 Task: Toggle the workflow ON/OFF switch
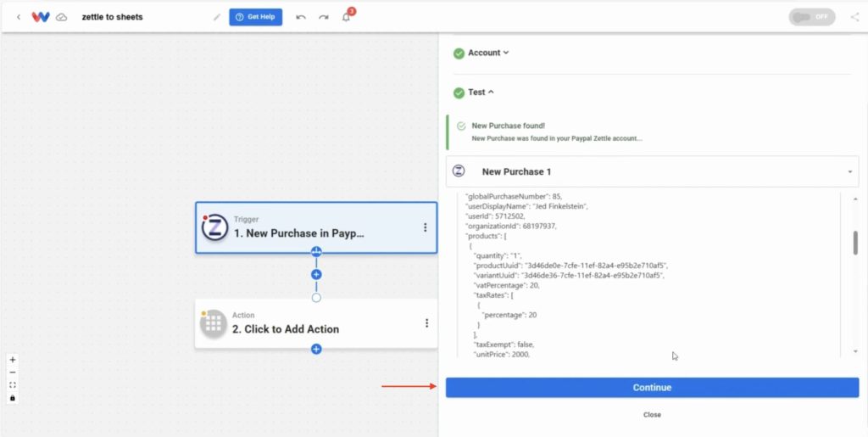click(812, 17)
